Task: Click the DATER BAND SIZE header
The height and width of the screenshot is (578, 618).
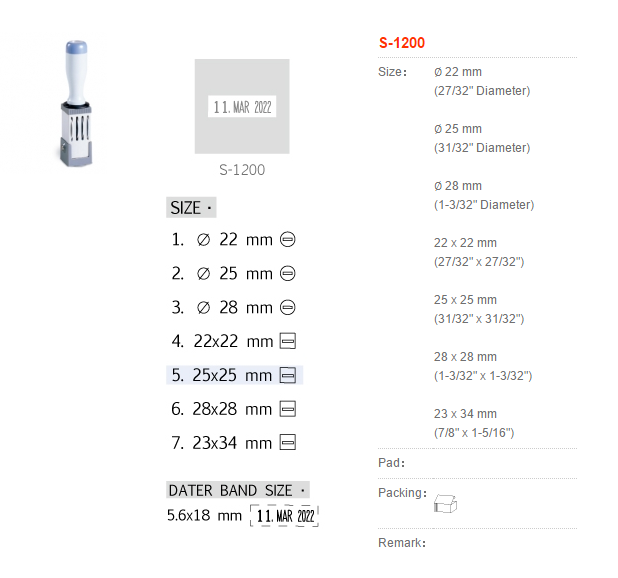Action: tap(238, 490)
